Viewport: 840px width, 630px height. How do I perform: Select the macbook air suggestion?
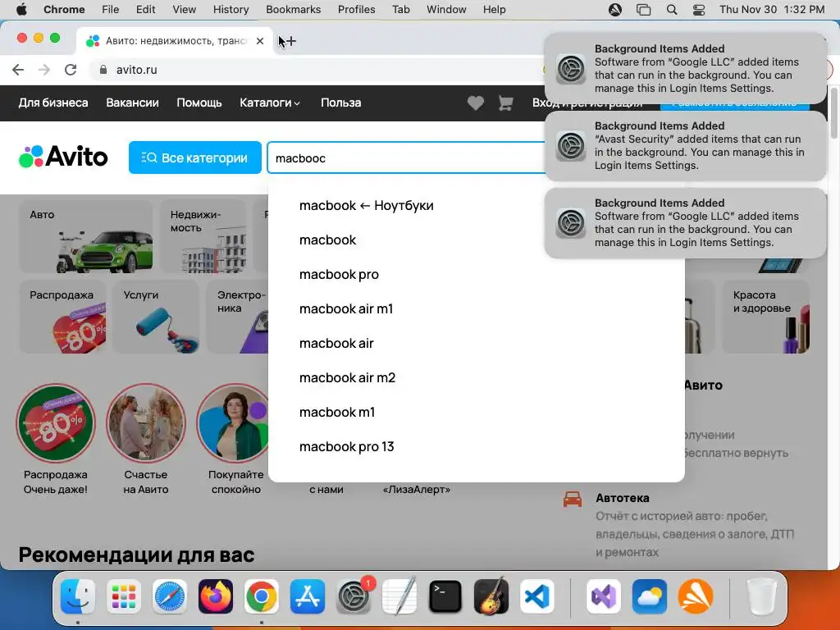[x=336, y=343]
